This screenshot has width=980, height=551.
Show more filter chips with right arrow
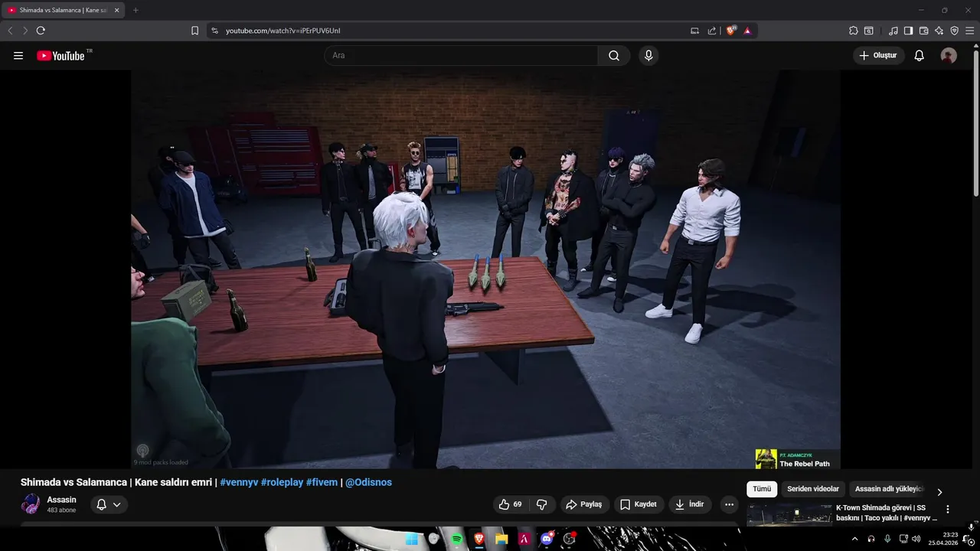pos(939,492)
